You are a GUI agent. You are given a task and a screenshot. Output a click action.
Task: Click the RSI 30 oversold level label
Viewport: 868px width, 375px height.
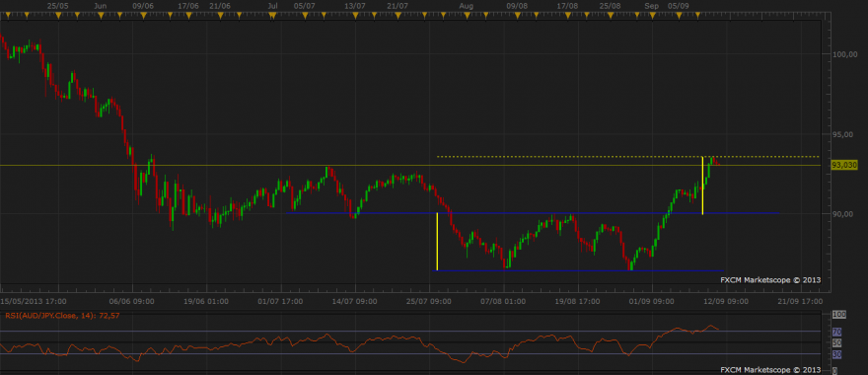click(x=837, y=354)
